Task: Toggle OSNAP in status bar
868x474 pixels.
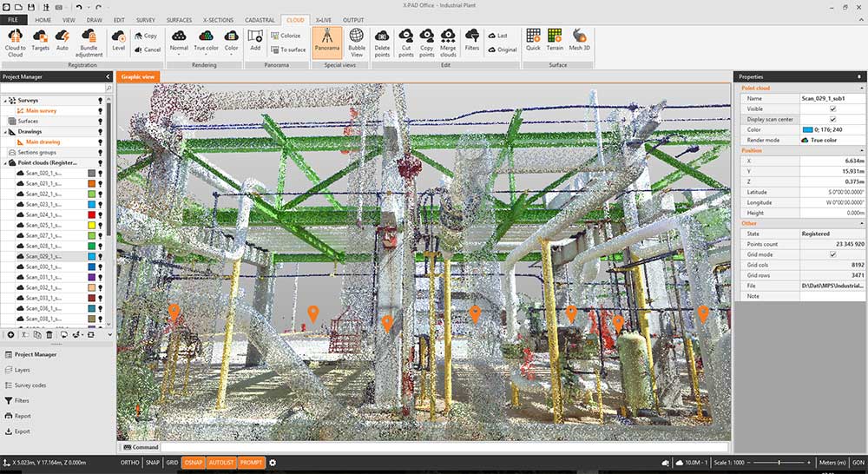Action: [194, 463]
